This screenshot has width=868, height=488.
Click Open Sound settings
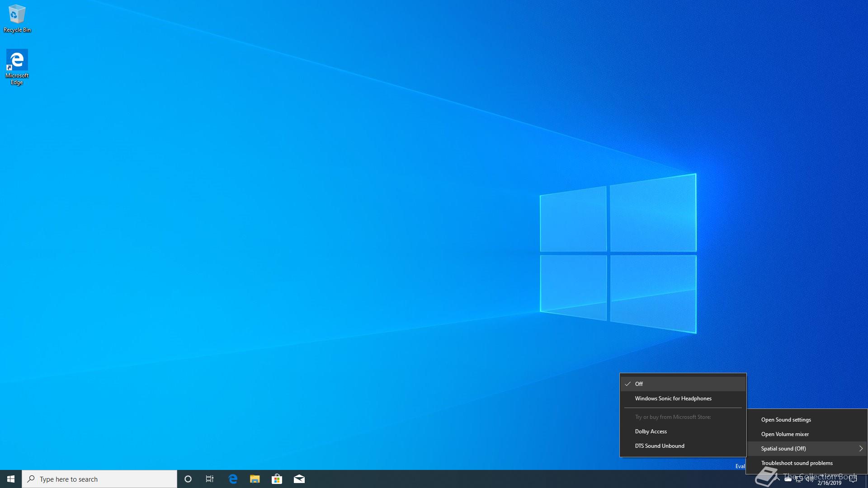pos(786,420)
